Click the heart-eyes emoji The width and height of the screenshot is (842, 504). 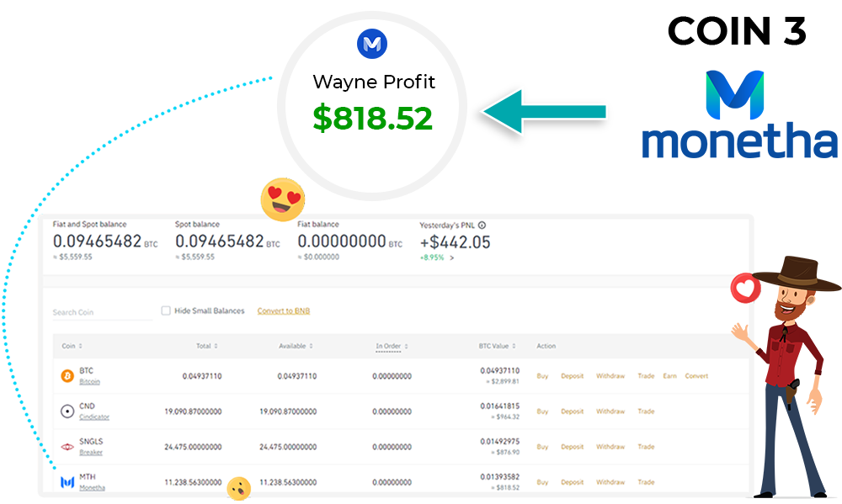[x=283, y=199]
